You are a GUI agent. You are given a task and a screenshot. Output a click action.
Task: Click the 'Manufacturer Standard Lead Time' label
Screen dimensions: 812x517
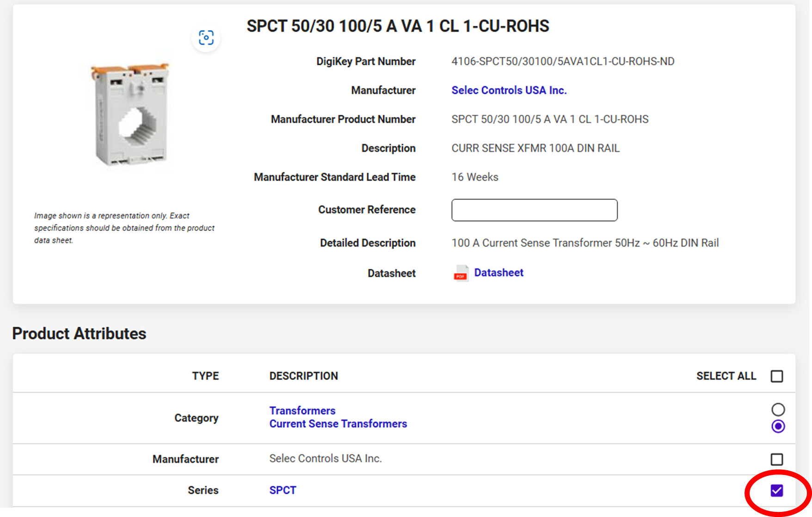coord(335,177)
